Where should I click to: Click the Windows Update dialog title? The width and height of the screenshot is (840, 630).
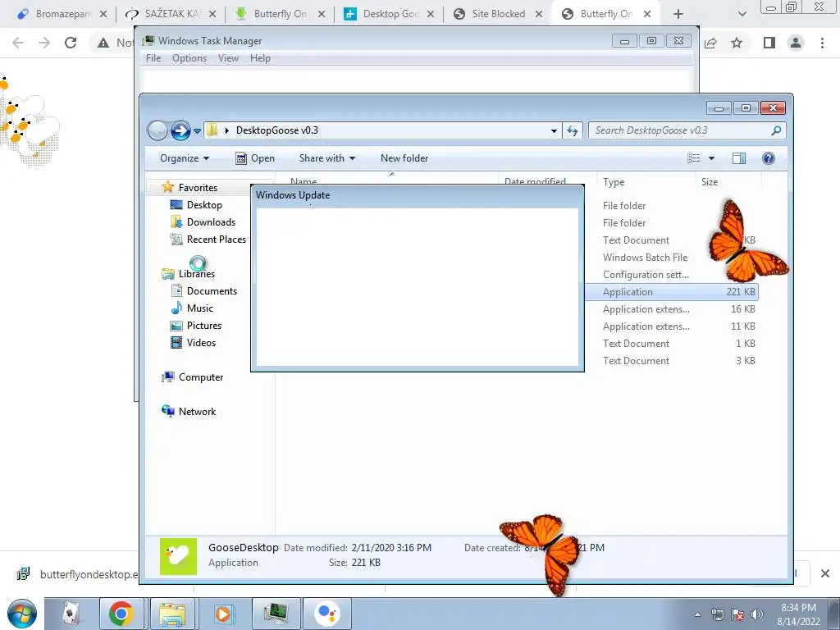[293, 195]
